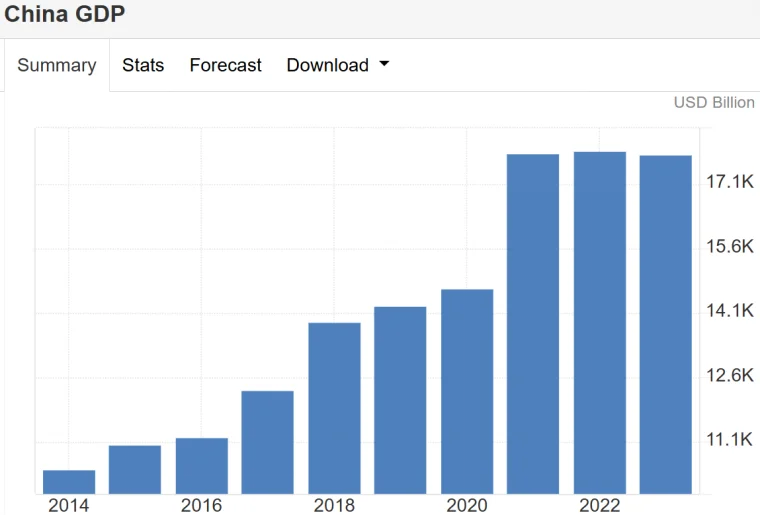This screenshot has width=761, height=516.
Task: Select the last bar for 2023
Action: 666,324
